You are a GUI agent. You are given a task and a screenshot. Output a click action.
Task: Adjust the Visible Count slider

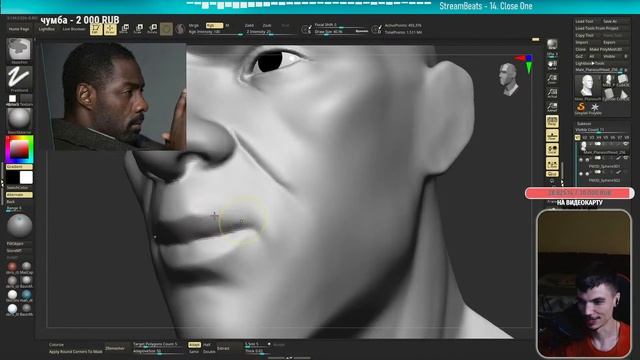click(602, 130)
